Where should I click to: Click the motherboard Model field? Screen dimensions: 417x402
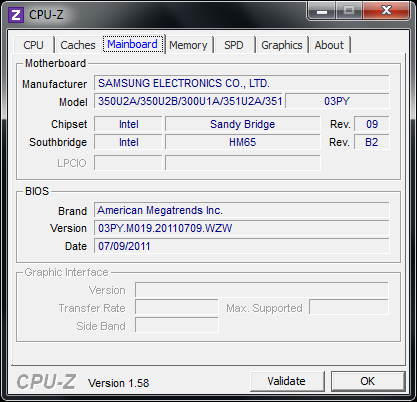click(189, 101)
